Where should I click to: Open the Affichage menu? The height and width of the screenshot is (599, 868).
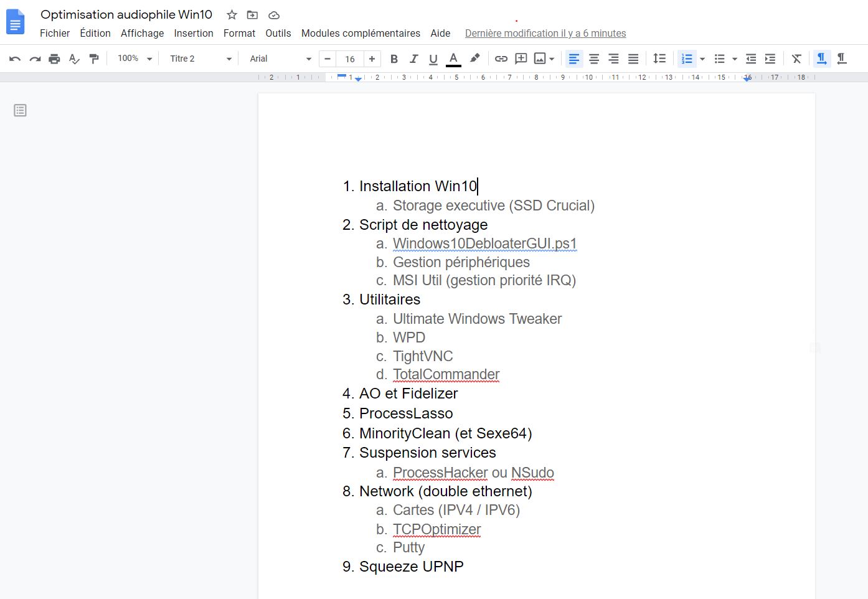142,33
